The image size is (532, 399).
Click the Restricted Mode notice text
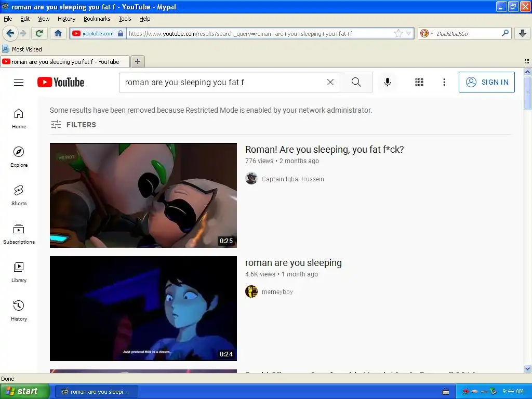click(211, 110)
